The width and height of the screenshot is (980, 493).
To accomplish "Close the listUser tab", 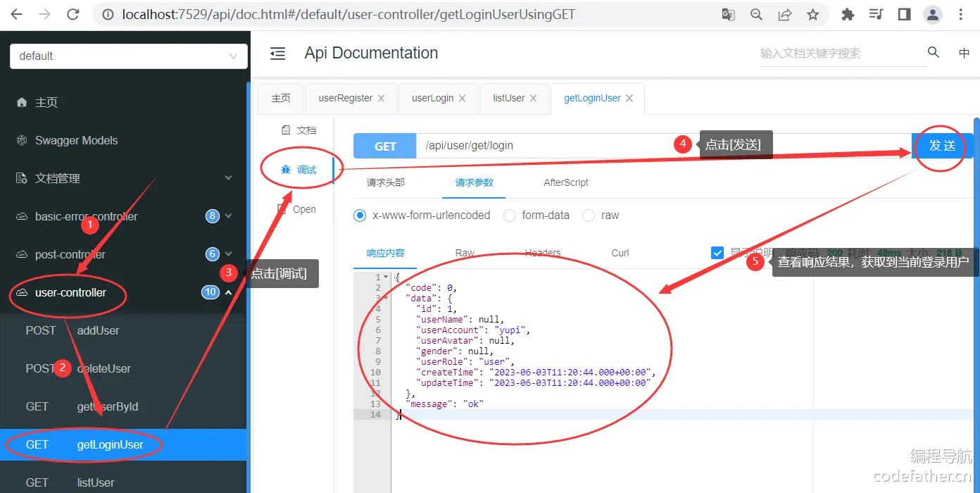I will [x=533, y=99].
